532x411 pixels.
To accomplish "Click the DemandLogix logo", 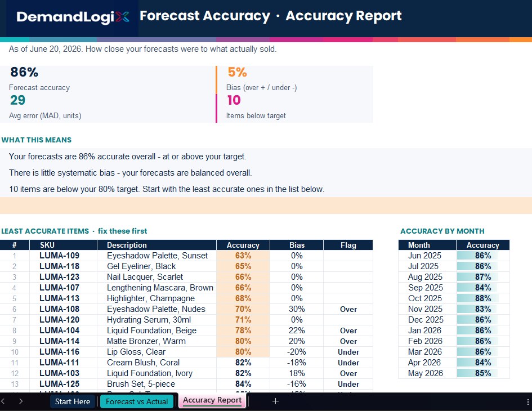I will tap(73, 17).
